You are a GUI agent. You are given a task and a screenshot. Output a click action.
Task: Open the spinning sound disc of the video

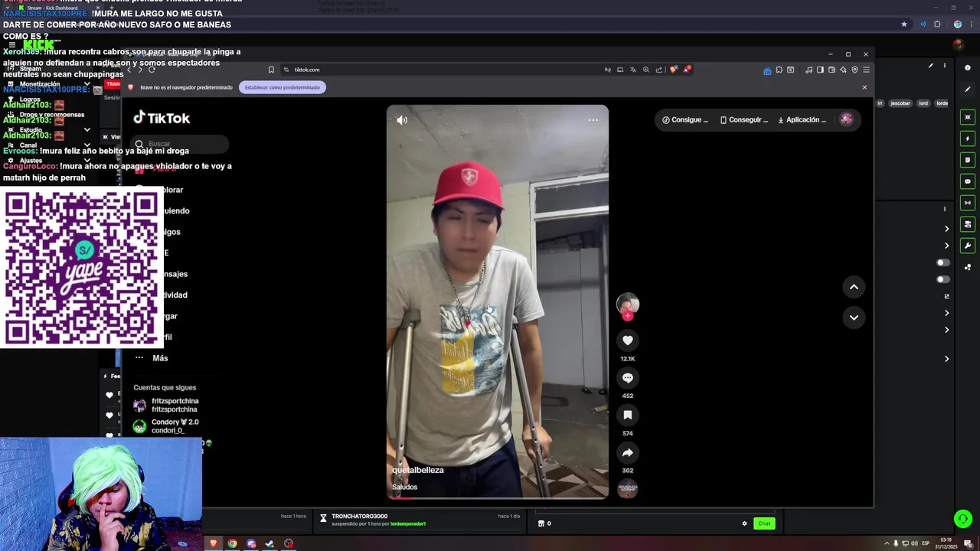pos(627,488)
